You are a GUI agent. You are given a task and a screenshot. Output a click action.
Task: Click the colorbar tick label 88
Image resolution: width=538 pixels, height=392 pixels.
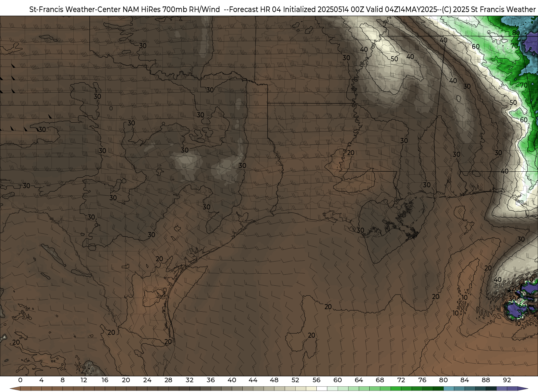[486, 380]
